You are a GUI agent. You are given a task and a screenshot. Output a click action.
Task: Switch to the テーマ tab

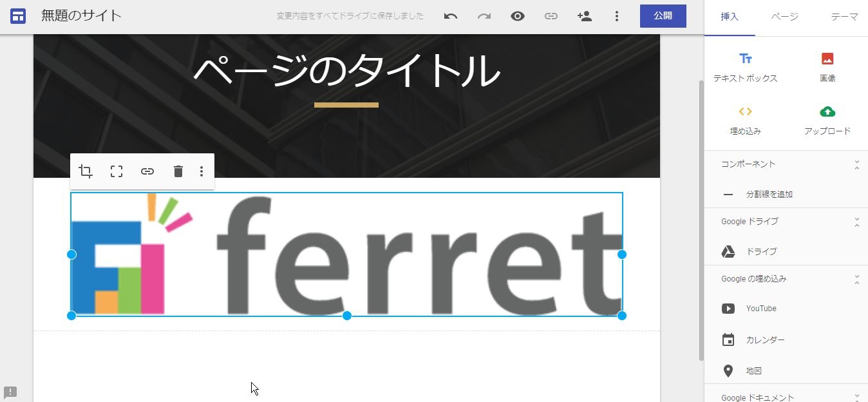[x=844, y=17]
